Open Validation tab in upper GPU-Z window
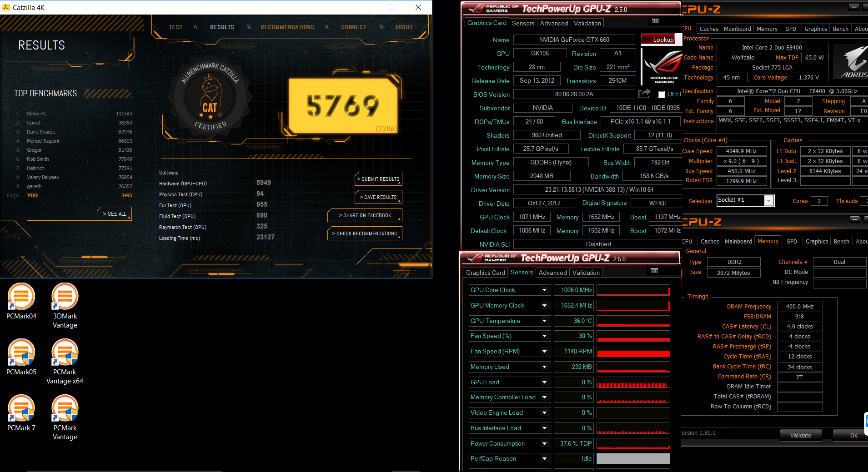This screenshot has height=472, width=868. pos(587,23)
